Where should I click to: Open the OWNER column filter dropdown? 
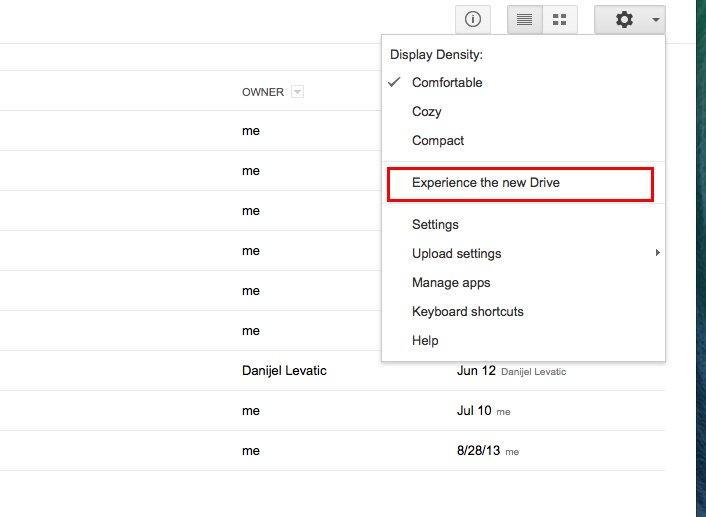[x=297, y=92]
